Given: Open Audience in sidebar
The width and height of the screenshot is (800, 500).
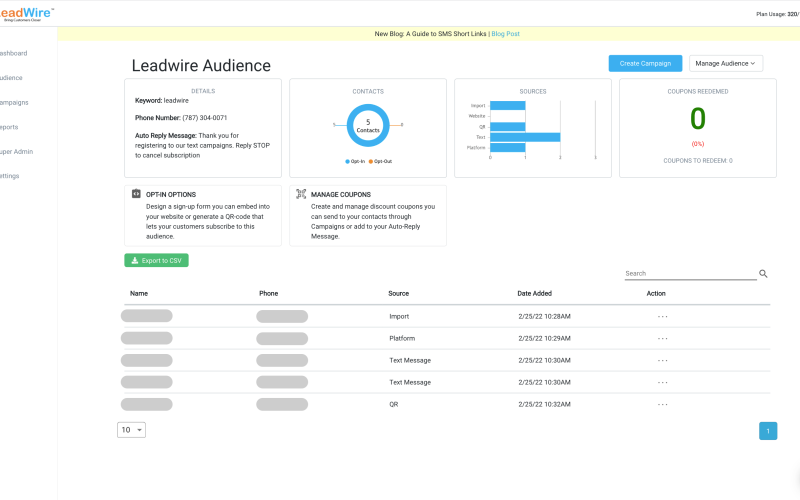Looking at the screenshot, I should (x=11, y=78).
